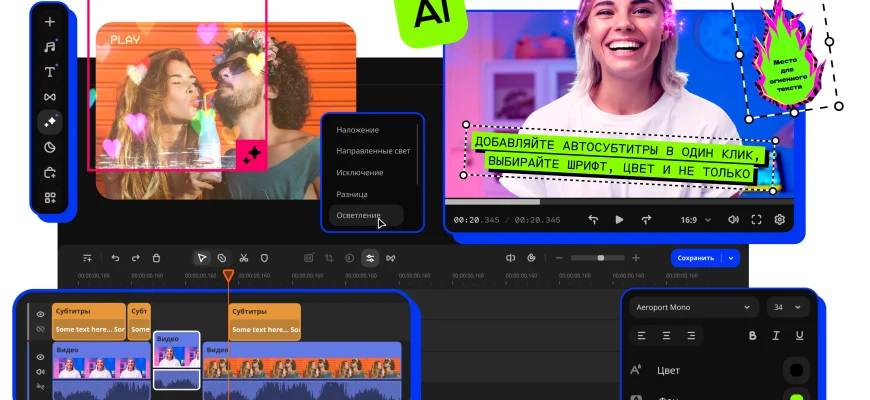Click the timeline zoom slider handle
Viewport: 870px width, 400px height.
tap(601, 258)
